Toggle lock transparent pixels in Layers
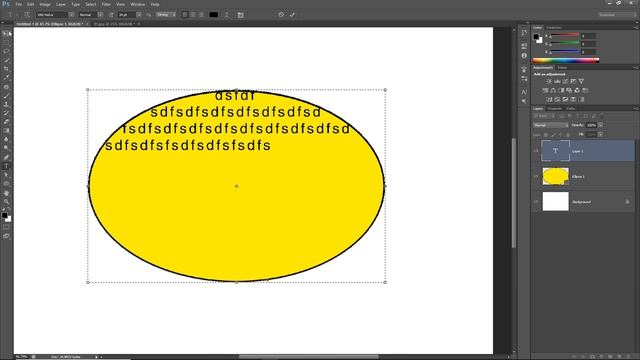This screenshot has height=360, width=640. tap(546, 135)
